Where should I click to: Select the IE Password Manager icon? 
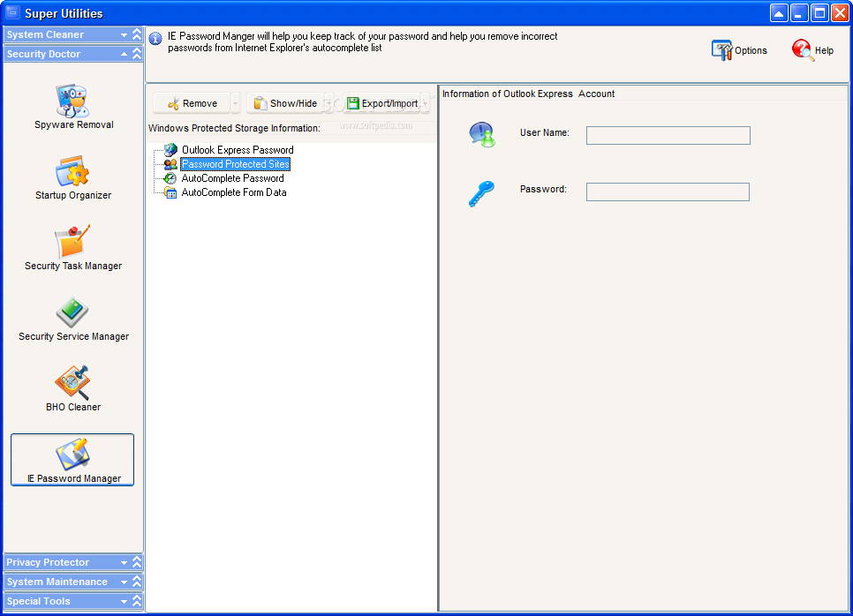[72, 454]
